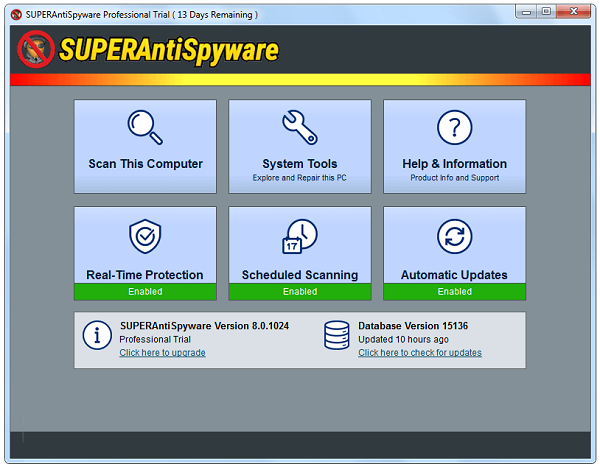
Task: Toggle Real-Time Protection Enabled status bar
Action: pos(145,291)
